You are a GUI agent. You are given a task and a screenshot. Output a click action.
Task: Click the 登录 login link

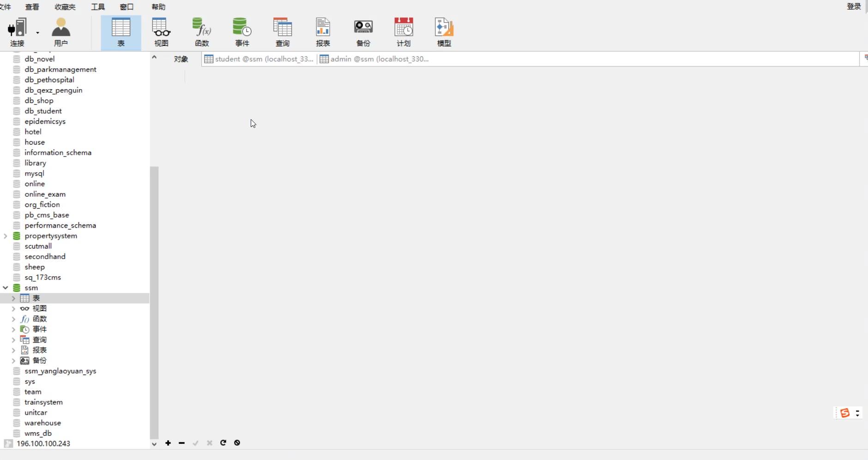click(854, 6)
